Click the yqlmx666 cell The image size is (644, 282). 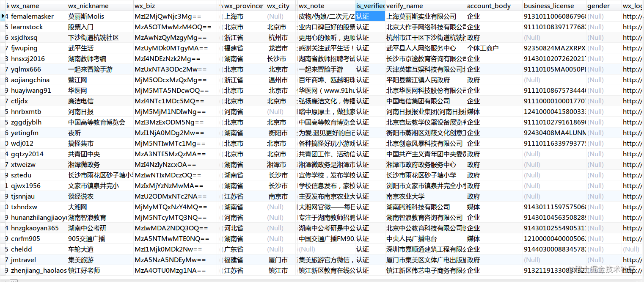(x=38, y=69)
